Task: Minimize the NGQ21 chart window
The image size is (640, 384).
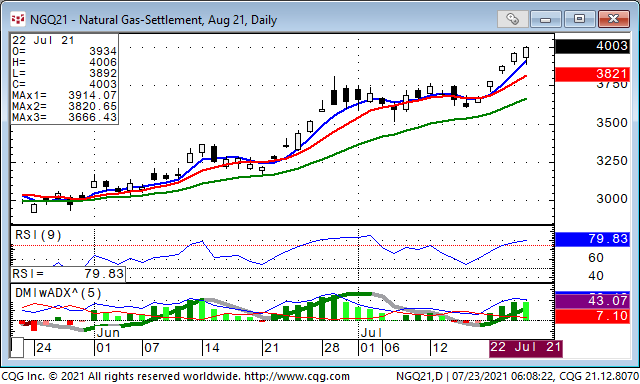Action: pyautogui.click(x=546, y=19)
